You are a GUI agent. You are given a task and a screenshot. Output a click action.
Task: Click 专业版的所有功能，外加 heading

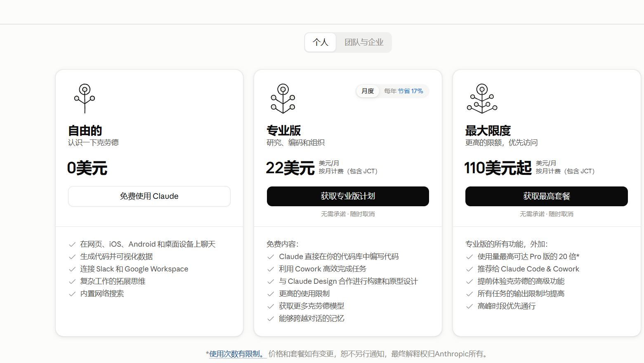click(x=507, y=244)
